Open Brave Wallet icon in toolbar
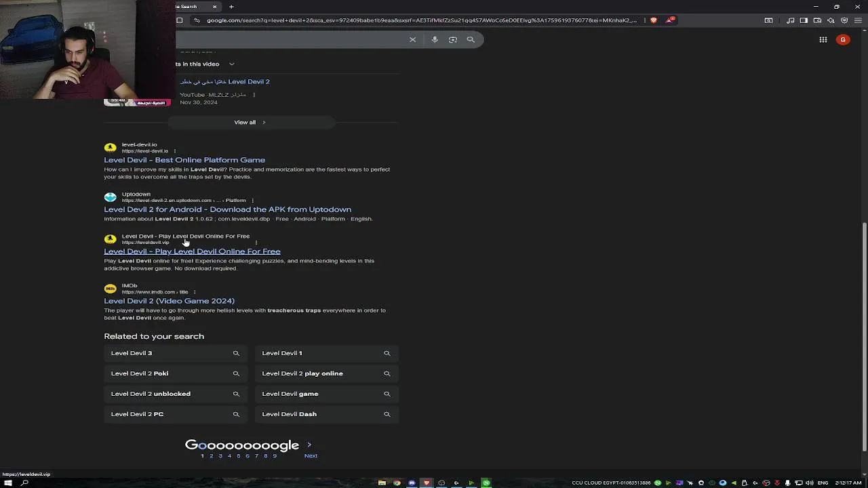The width and height of the screenshot is (868, 488). [x=817, y=20]
